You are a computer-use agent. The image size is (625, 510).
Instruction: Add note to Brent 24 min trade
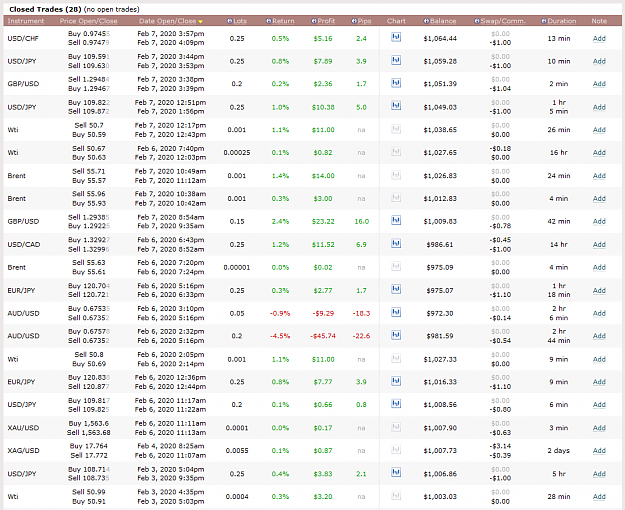pos(599,175)
